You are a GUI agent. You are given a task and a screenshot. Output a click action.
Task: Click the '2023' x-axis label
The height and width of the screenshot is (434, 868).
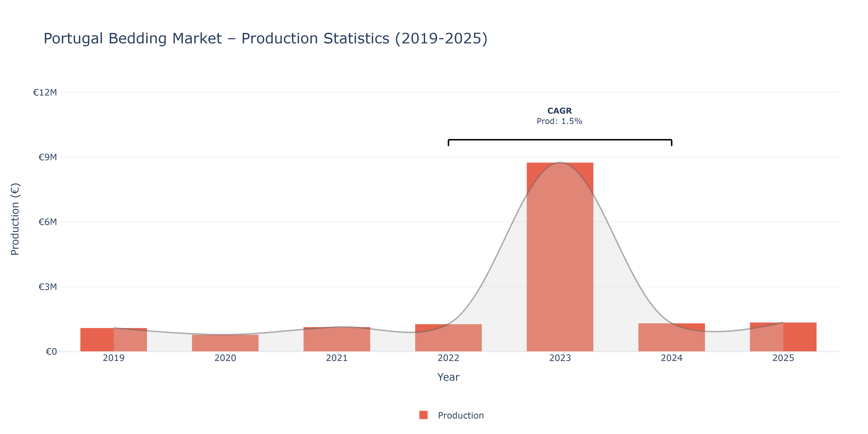pos(560,358)
